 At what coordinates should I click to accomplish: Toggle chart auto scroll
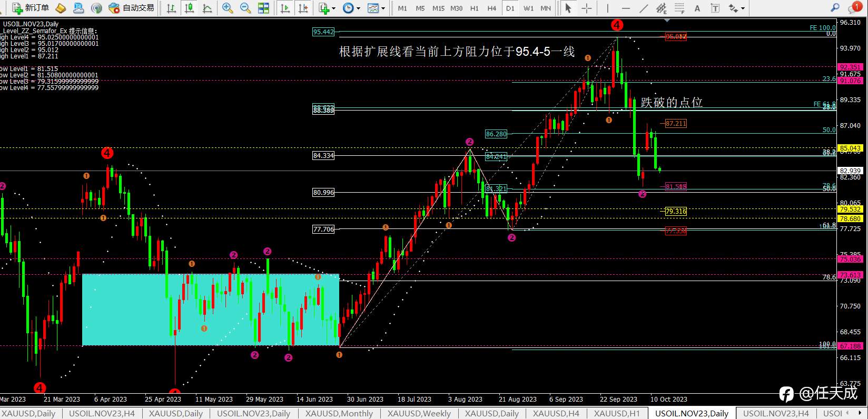point(285,8)
